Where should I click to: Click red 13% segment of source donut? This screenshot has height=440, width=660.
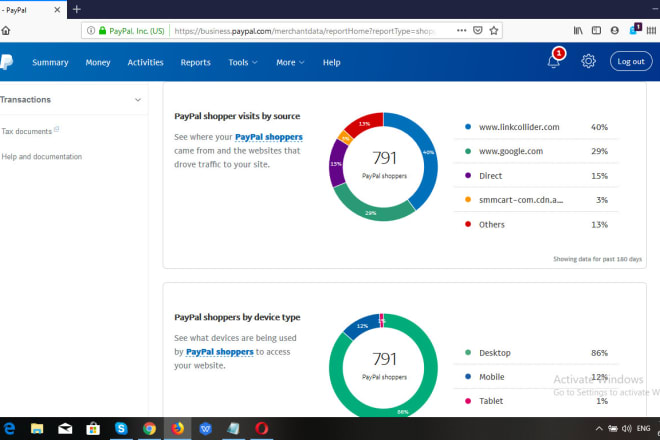point(365,124)
